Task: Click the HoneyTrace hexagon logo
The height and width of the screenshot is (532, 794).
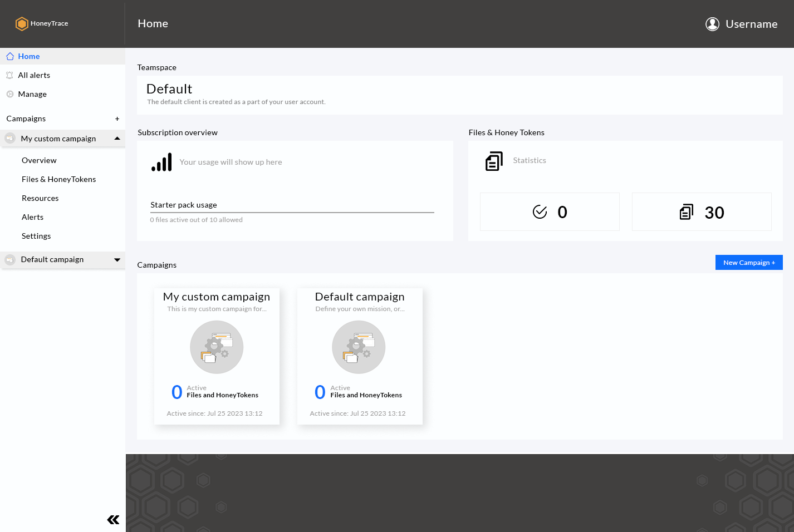Action: (22, 23)
